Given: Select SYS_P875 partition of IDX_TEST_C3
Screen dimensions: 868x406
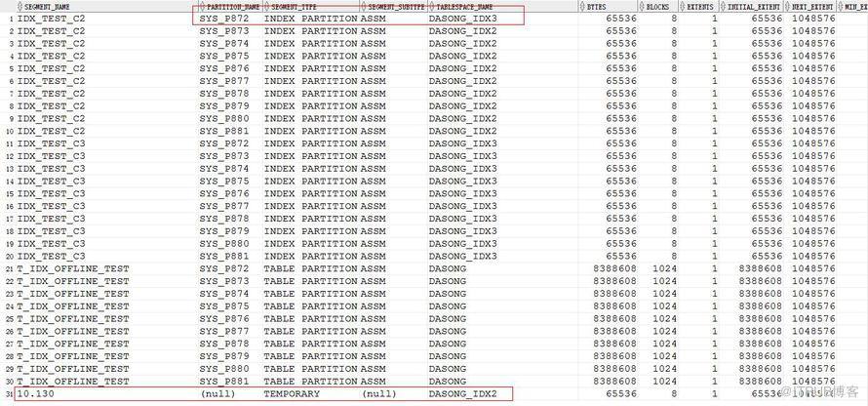Looking at the screenshot, I should (x=224, y=182).
